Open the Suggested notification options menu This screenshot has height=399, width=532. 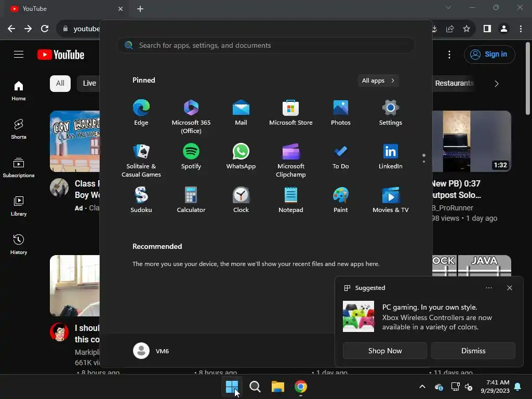pos(488,288)
